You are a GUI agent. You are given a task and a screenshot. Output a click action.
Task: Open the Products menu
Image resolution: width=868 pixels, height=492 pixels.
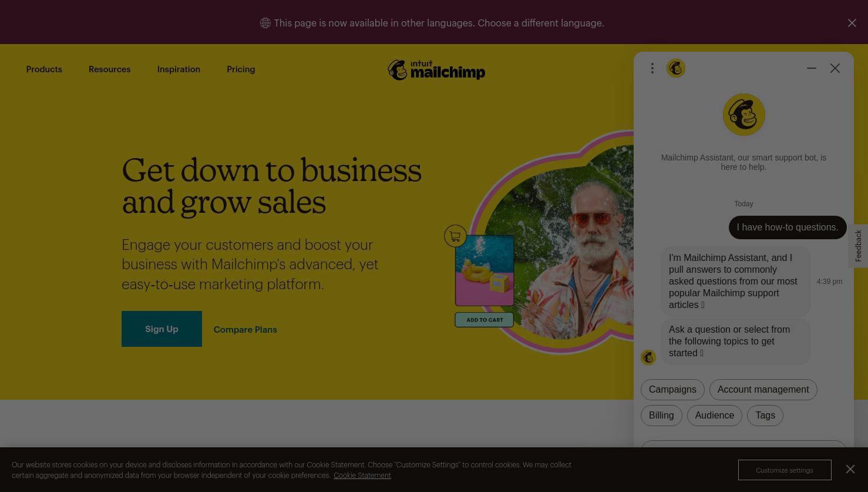44,69
